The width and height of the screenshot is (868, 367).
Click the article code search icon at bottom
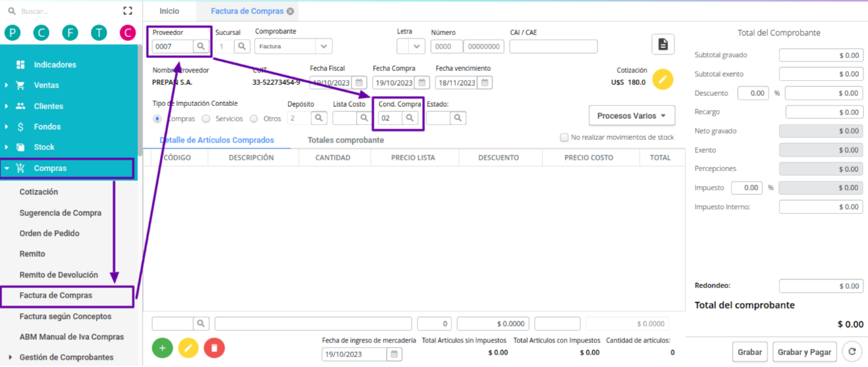pos(202,324)
